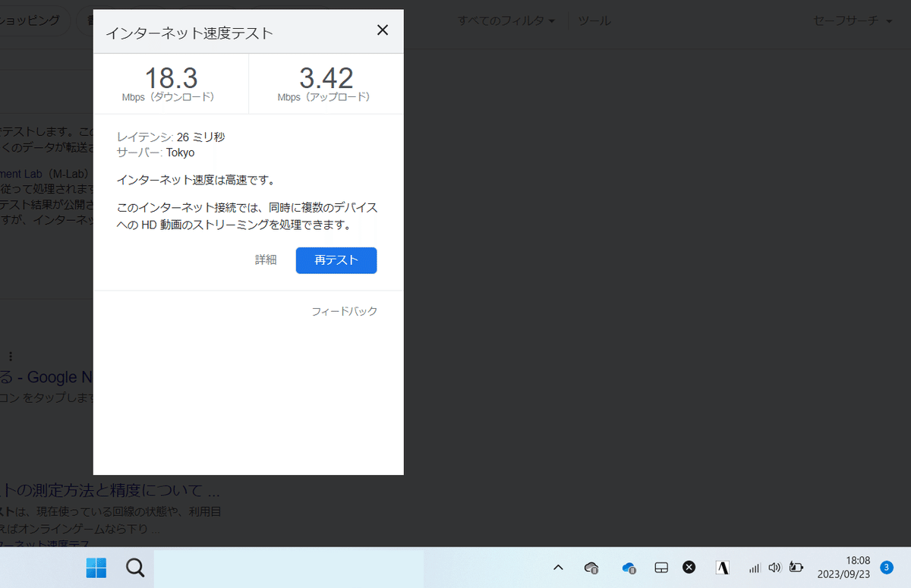This screenshot has width=911, height=588.
Task: Open セーフサーチ dropdown
Action: [x=853, y=20]
